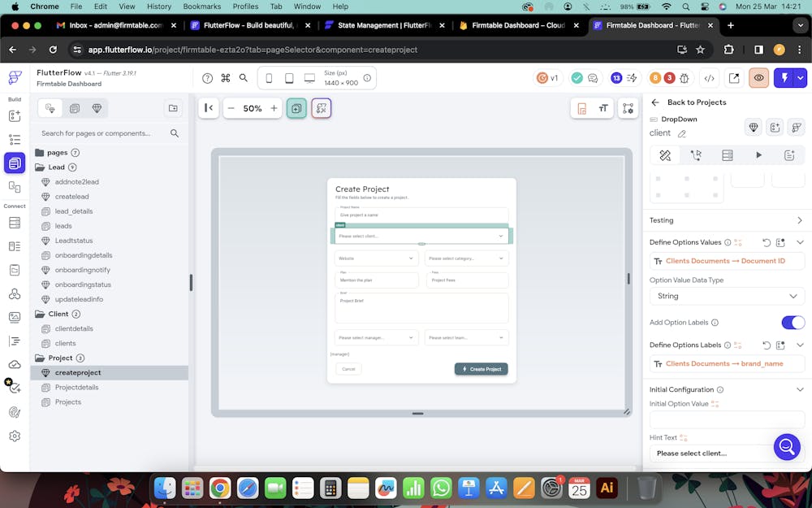The height and width of the screenshot is (508, 812).
Task: Open keyboard shortcuts command icon
Action: click(225, 78)
